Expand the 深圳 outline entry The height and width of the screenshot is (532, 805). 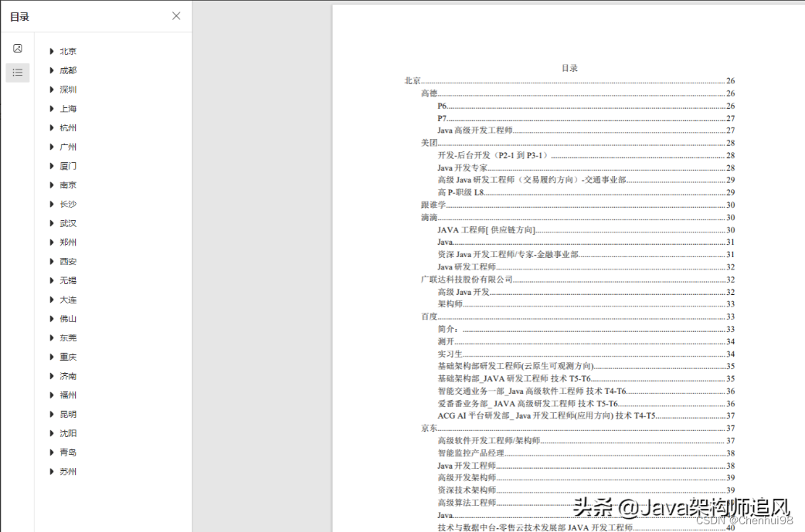pos(51,90)
